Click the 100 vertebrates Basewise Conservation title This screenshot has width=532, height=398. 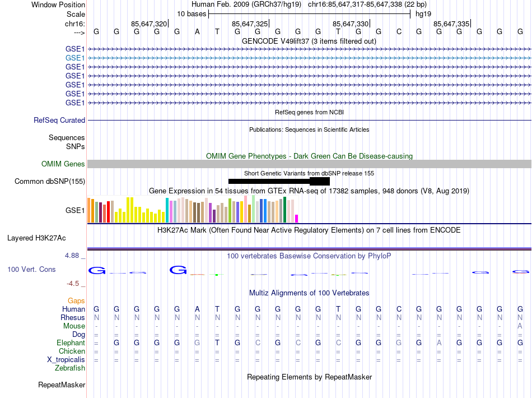tap(309, 256)
